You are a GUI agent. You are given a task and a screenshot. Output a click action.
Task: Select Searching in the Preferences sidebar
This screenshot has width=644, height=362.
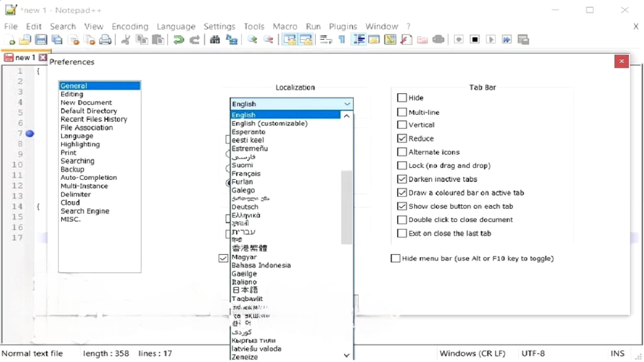[78, 161]
